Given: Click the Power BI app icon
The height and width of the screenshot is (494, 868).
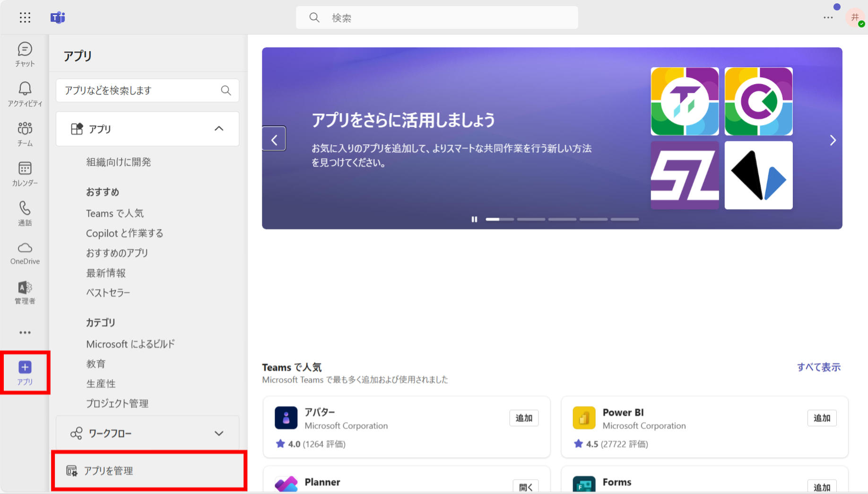Looking at the screenshot, I should pos(584,418).
